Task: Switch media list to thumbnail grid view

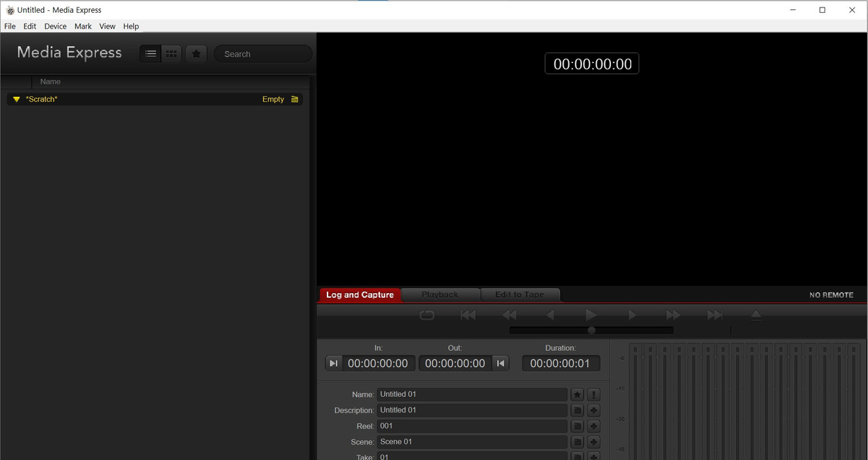Action: tap(172, 54)
